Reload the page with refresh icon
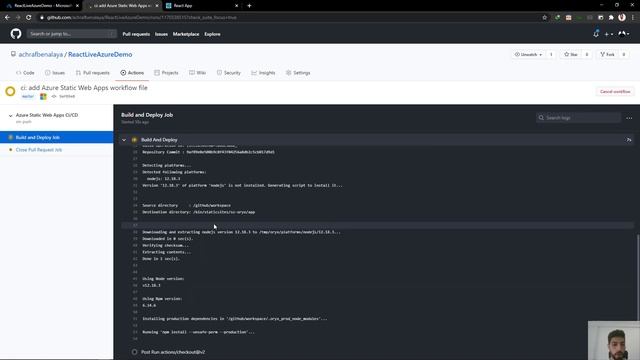Viewport: 640px width, 360px height. (29, 18)
